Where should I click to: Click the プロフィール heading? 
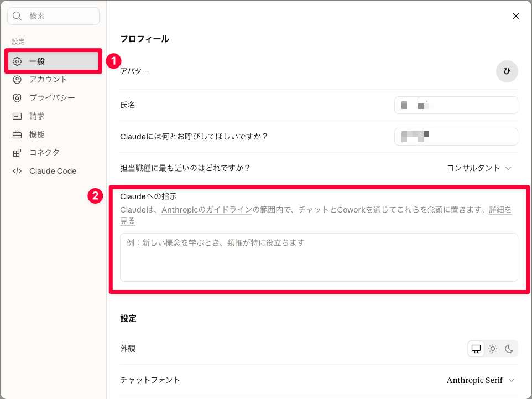tap(144, 39)
